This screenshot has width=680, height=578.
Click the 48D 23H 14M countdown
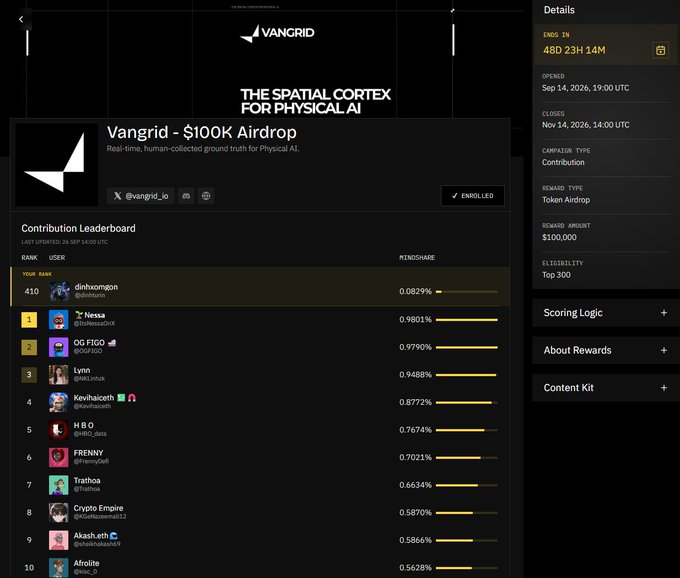(x=574, y=50)
